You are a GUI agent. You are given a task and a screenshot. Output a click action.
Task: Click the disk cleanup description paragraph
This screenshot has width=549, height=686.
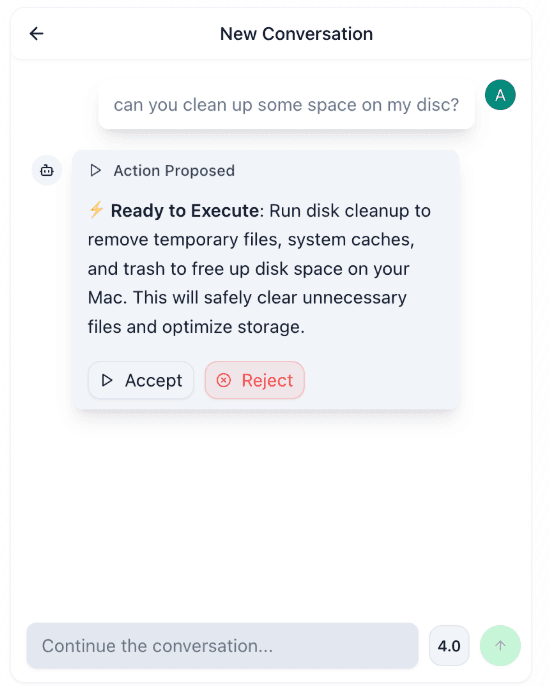point(259,269)
